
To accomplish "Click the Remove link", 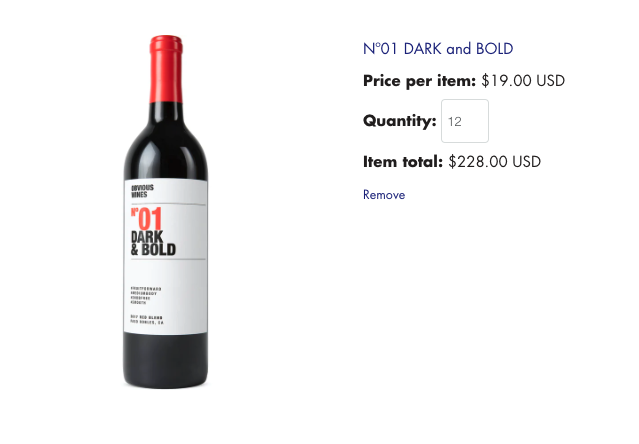I will click(x=384, y=195).
